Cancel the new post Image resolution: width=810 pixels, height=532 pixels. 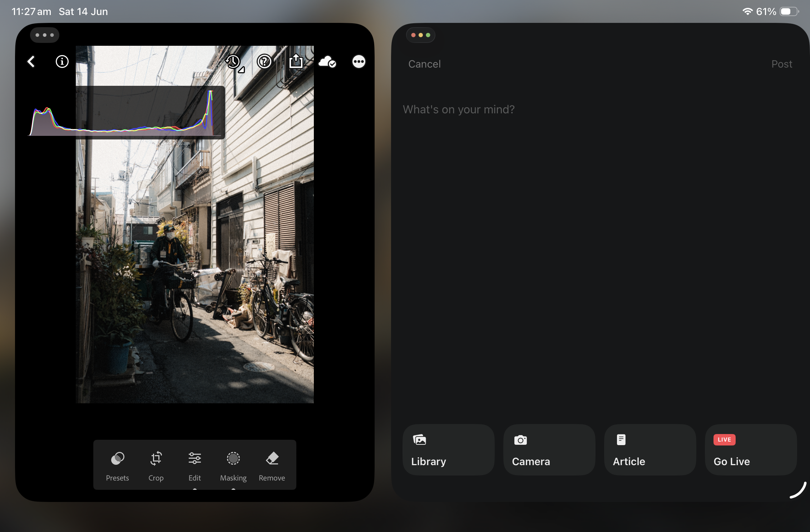pos(424,64)
